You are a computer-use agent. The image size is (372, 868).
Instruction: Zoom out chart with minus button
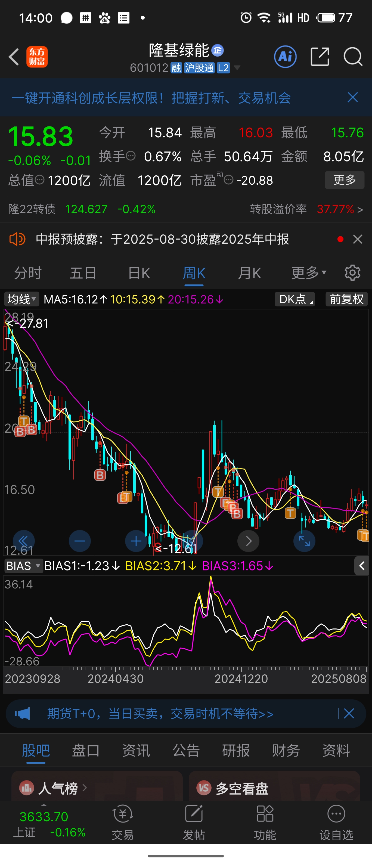pos(80,541)
